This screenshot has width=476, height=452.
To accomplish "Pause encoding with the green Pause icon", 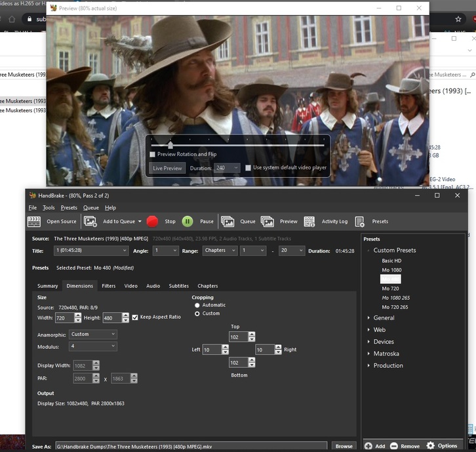I will (188, 222).
